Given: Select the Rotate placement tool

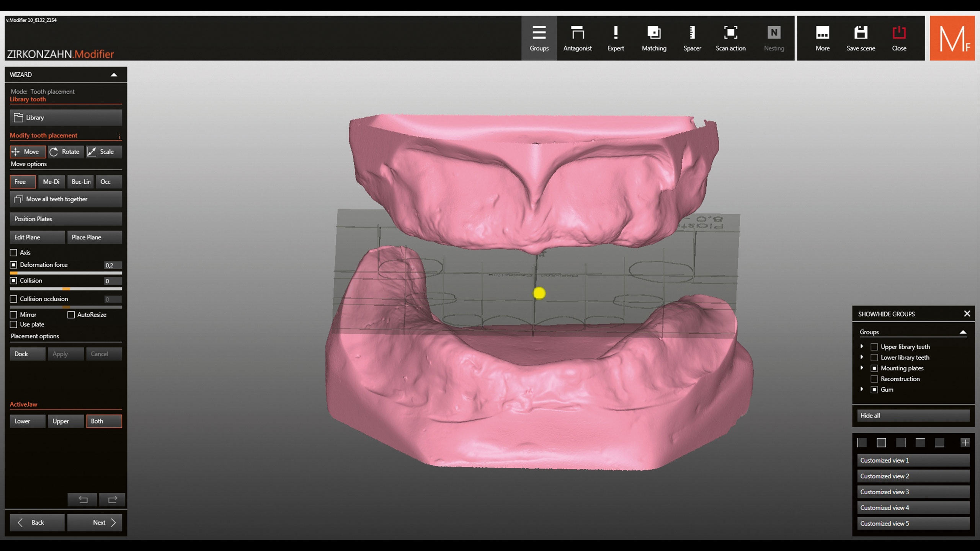Looking at the screenshot, I should click(x=65, y=152).
